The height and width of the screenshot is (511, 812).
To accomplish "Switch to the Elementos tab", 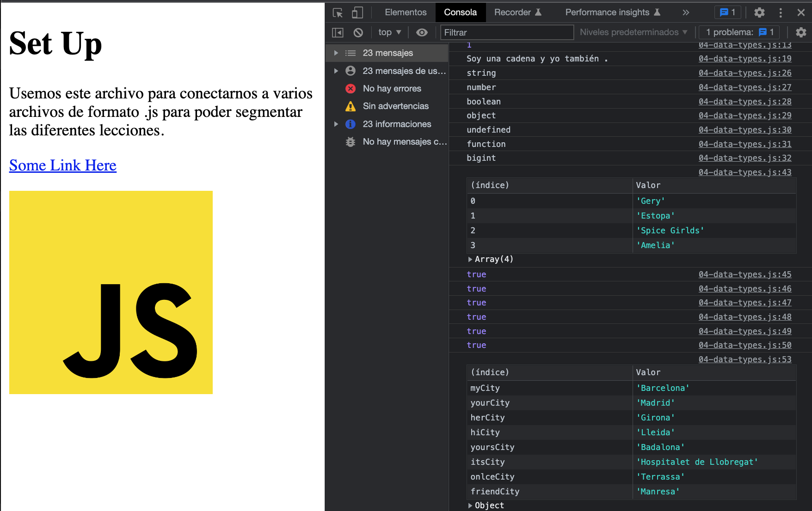I will (406, 12).
